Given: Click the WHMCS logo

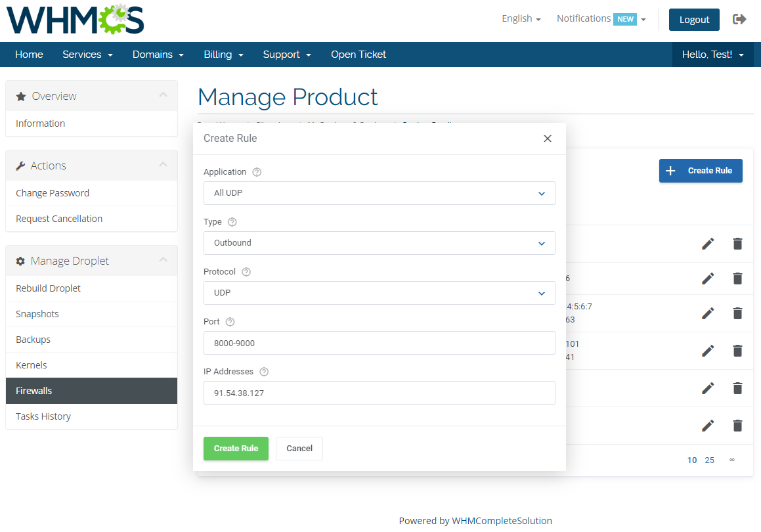Looking at the screenshot, I should click(x=74, y=20).
